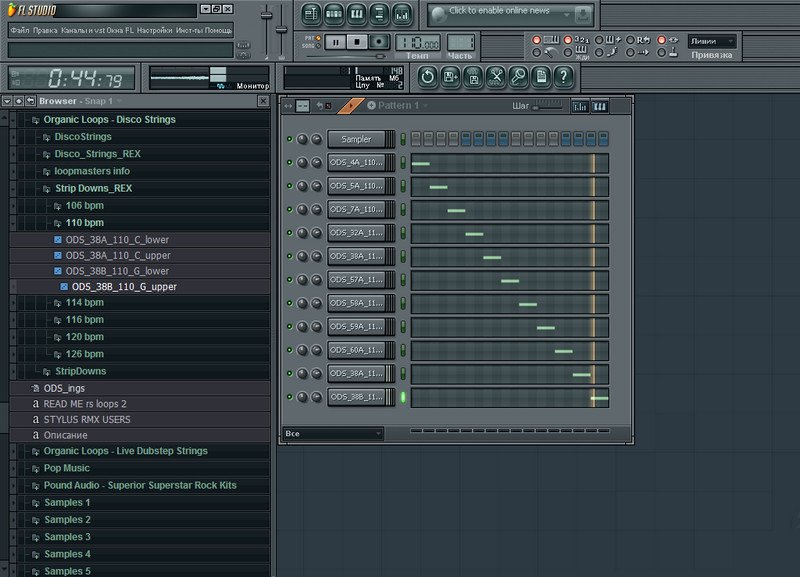The width and height of the screenshot is (800, 577).
Task: Show keyboard editor in the step sequencer
Action: (x=600, y=106)
